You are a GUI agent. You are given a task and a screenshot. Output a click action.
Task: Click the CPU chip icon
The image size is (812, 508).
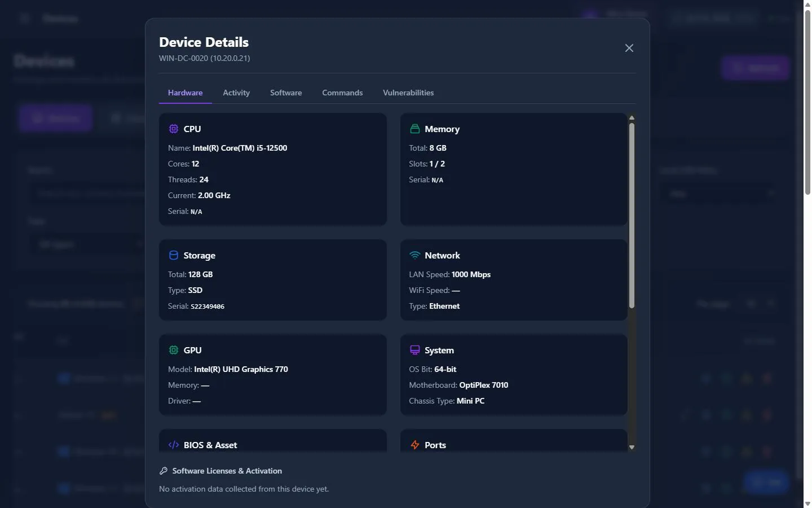point(174,129)
